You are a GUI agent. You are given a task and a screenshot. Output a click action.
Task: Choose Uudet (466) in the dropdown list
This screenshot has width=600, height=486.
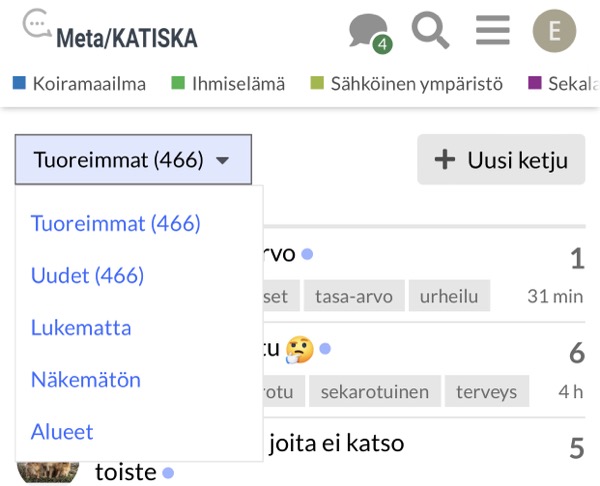point(87,275)
